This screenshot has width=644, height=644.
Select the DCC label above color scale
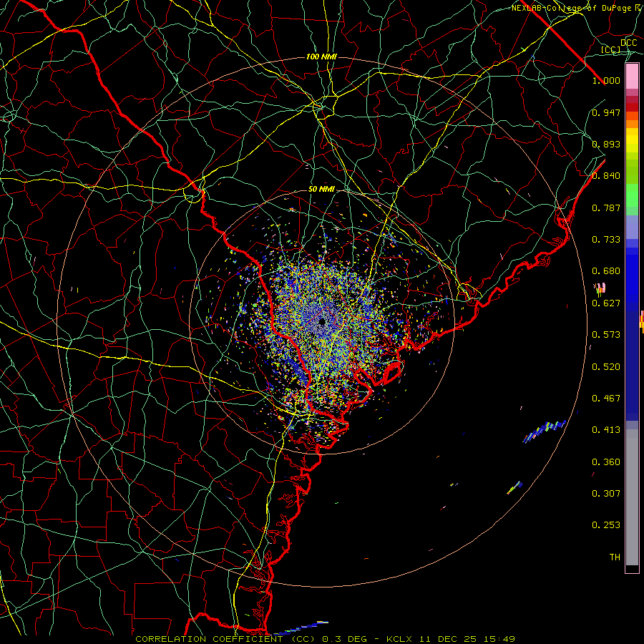pos(628,43)
